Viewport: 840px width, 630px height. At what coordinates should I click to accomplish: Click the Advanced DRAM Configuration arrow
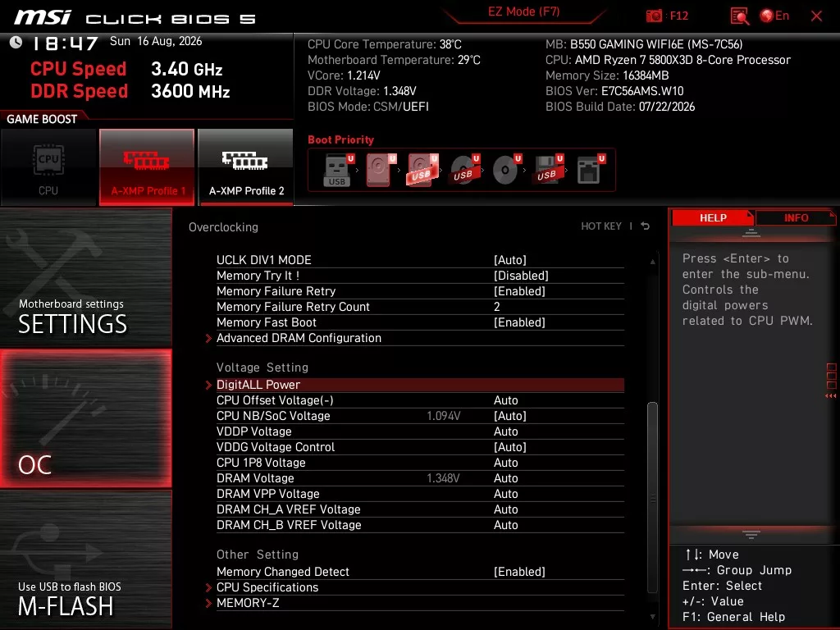(209, 338)
